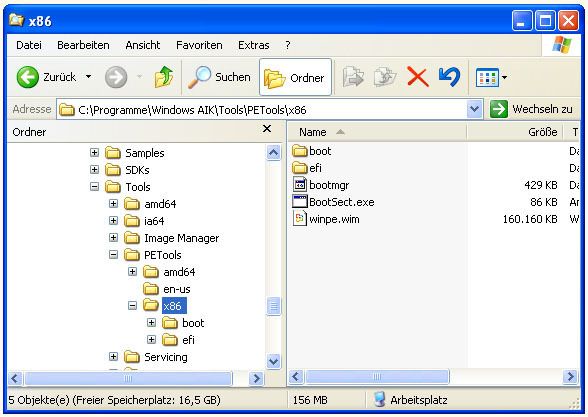Screen dimensions: 588x417
Task: Open the ? help menu
Action: [x=288, y=45]
